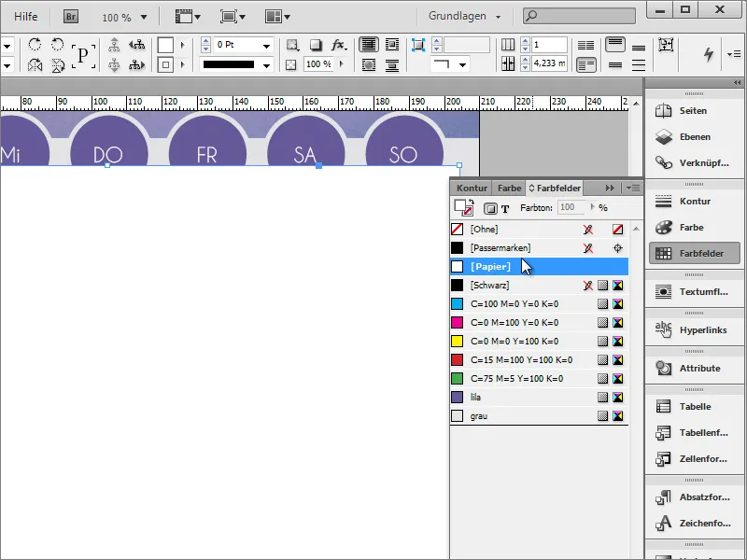The height and width of the screenshot is (560, 747).
Task: Open the Seiten panel
Action: pyautogui.click(x=694, y=110)
